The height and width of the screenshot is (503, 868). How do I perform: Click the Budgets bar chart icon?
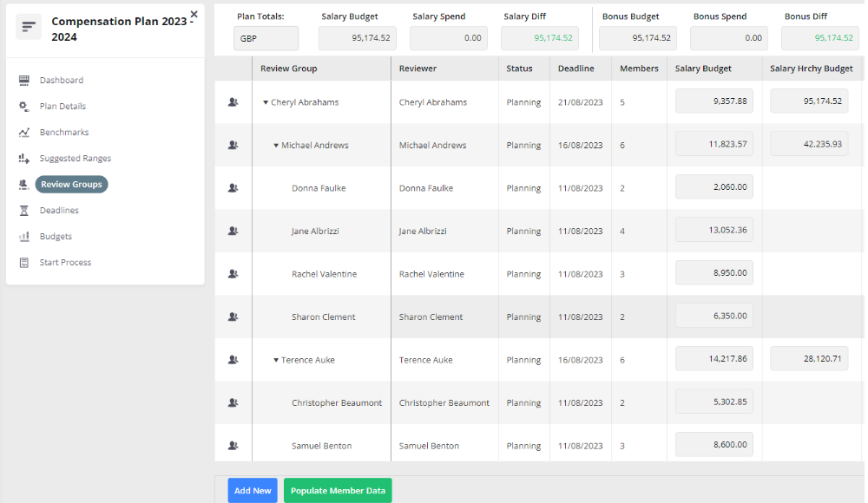[24, 237]
